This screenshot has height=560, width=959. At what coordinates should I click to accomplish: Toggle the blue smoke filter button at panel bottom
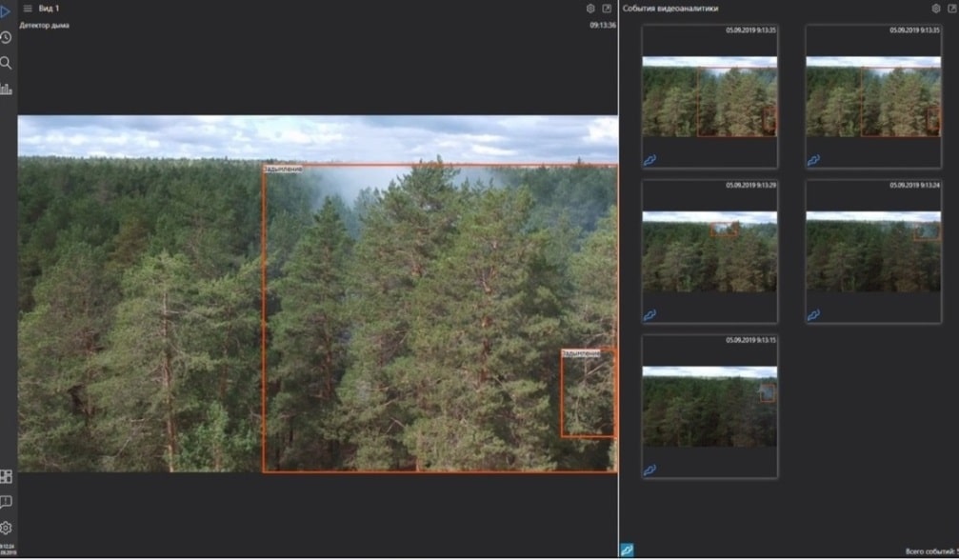tap(627, 550)
